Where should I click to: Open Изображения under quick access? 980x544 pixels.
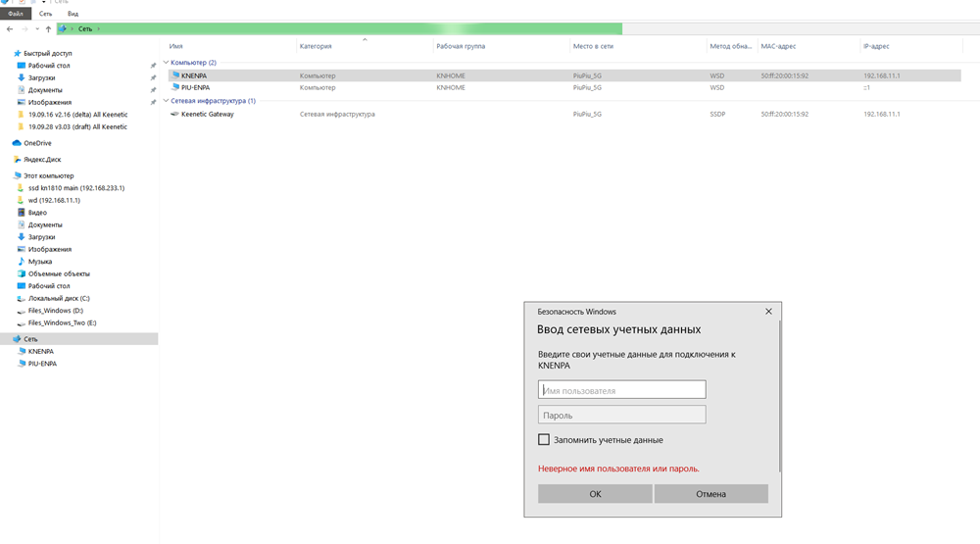point(49,102)
